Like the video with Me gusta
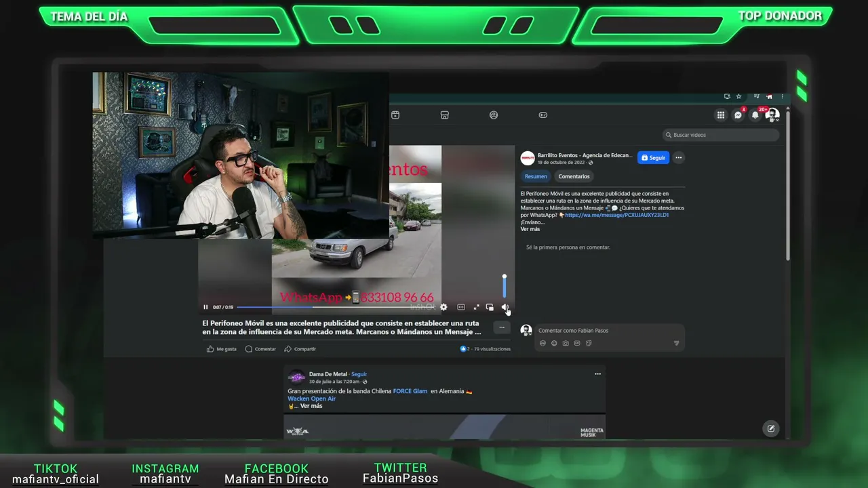The width and height of the screenshot is (868, 488). pyautogui.click(x=222, y=349)
